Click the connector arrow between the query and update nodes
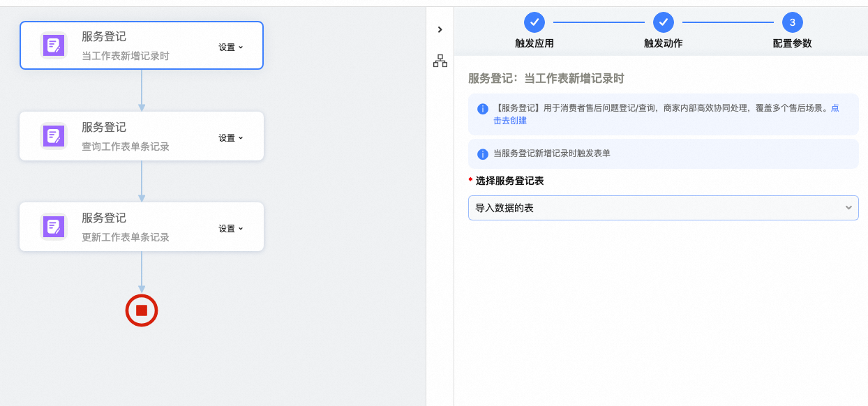 [x=142, y=181]
